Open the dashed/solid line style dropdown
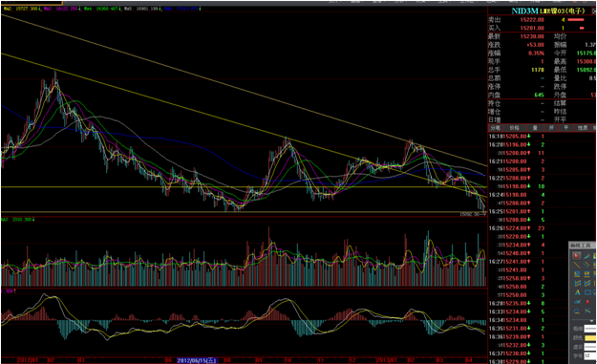Image resolution: width=597 pixels, height=364 pixels. pos(590,347)
